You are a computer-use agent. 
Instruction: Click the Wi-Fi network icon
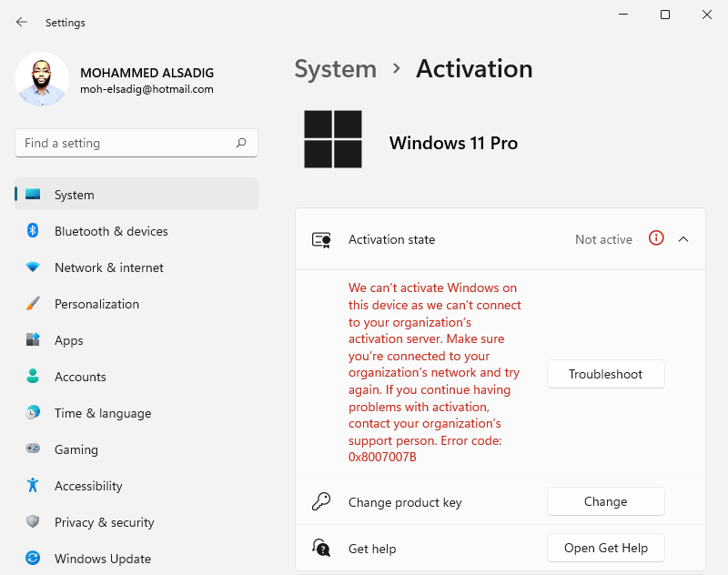pyautogui.click(x=33, y=267)
